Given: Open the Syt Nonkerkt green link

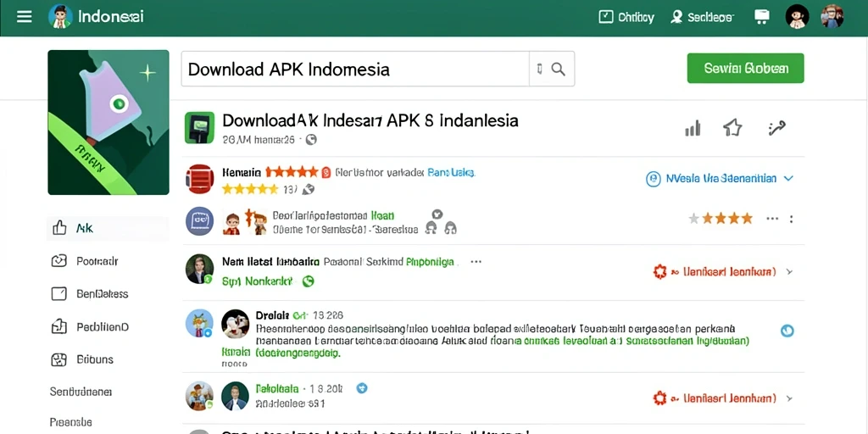Looking at the screenshot, I should pyautogui.click(x=257, y=281).
